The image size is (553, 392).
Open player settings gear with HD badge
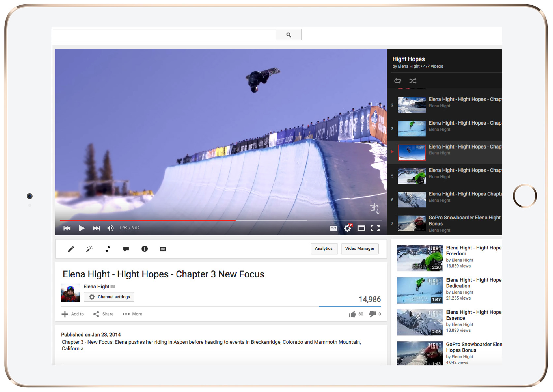tap(347, 228)
